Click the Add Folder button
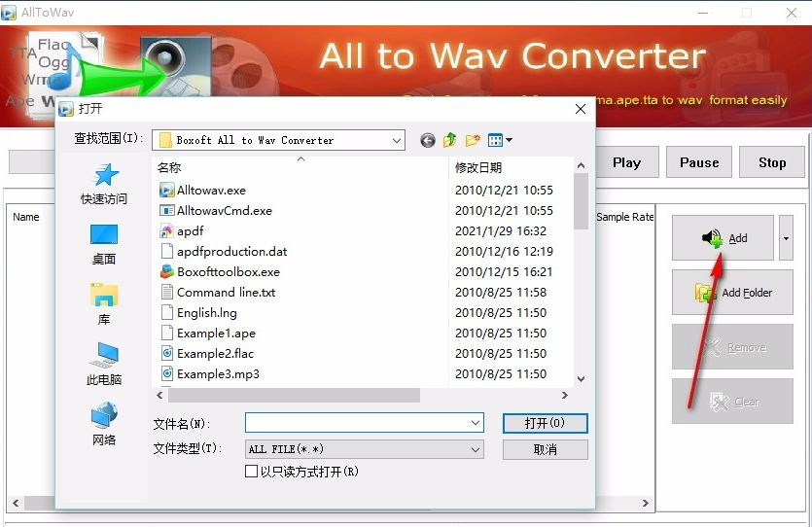 click(732, 293)
